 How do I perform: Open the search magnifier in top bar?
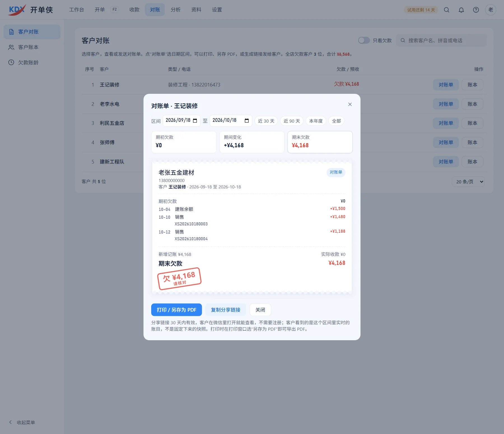point(447,10)
